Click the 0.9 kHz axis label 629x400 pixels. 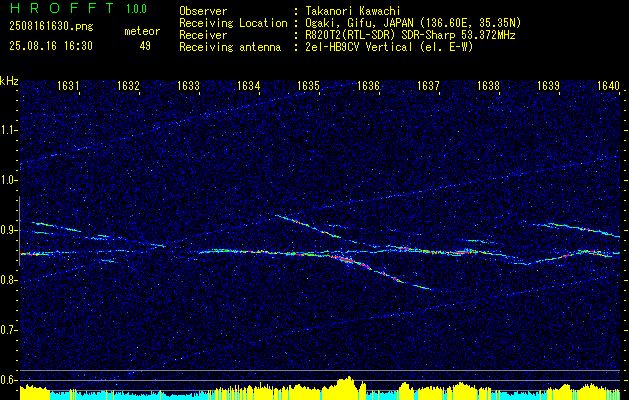coord(8,230)
